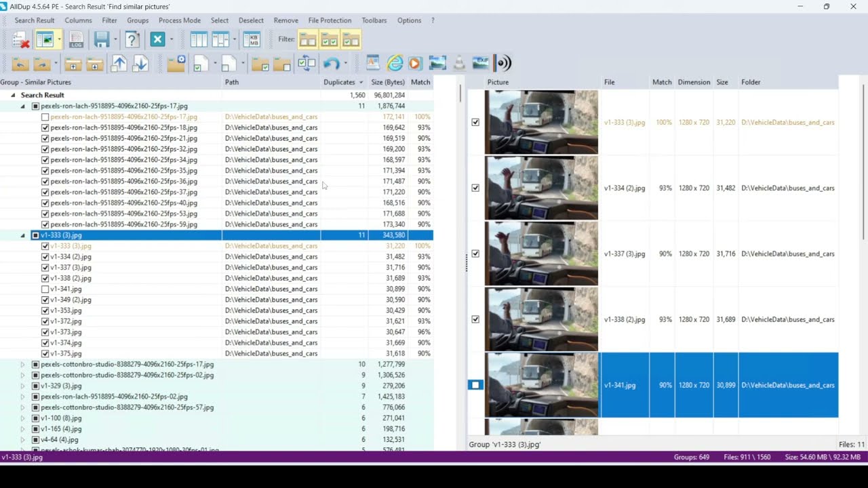Open the Toolbars menu

374,20
